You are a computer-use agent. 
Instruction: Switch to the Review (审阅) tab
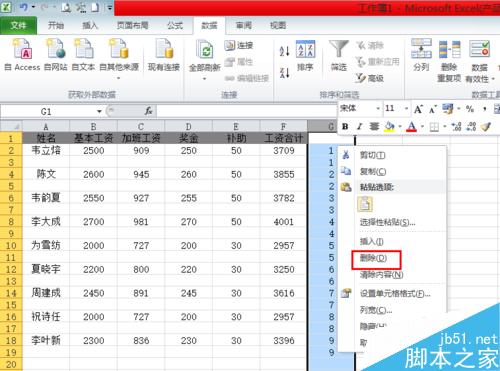point(244,25)
